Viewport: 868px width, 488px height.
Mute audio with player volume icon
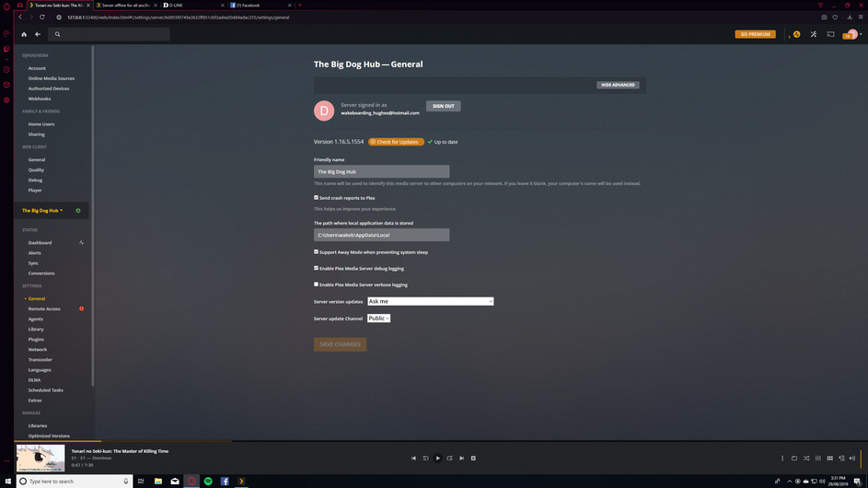click(852, 459)
